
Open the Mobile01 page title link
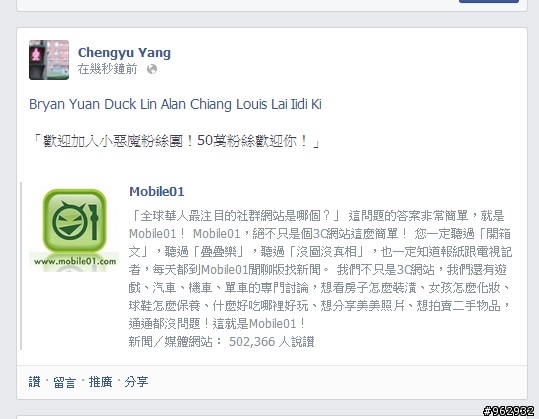(157, 191)
